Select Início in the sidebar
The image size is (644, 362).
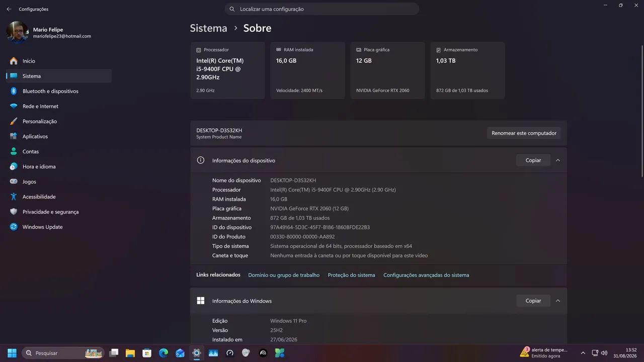(x=59, y=61)
